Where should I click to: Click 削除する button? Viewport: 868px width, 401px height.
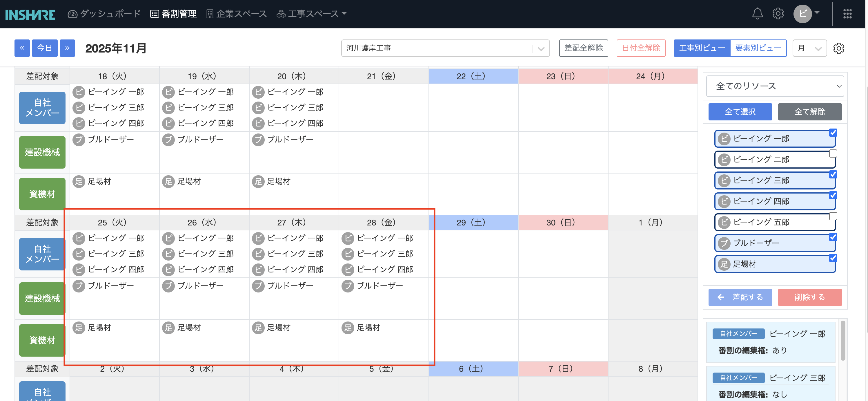tap(810, 297)
